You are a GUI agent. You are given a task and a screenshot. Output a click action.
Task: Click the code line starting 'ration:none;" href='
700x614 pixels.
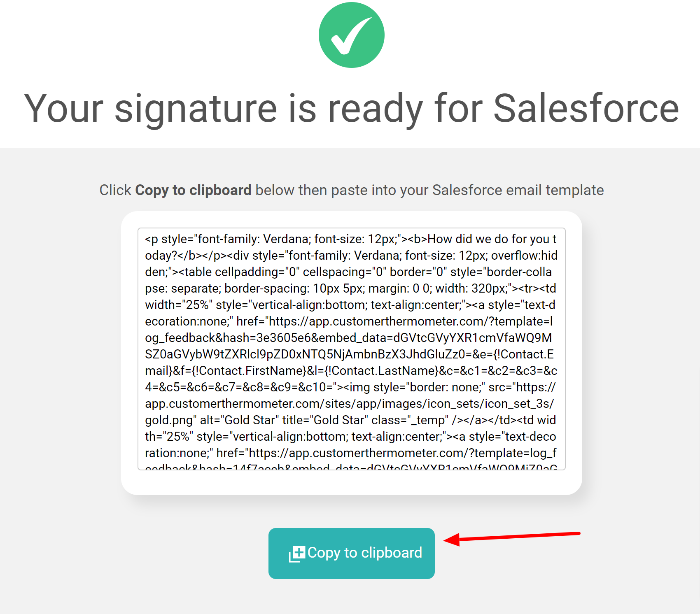click(x=350, y=453)
